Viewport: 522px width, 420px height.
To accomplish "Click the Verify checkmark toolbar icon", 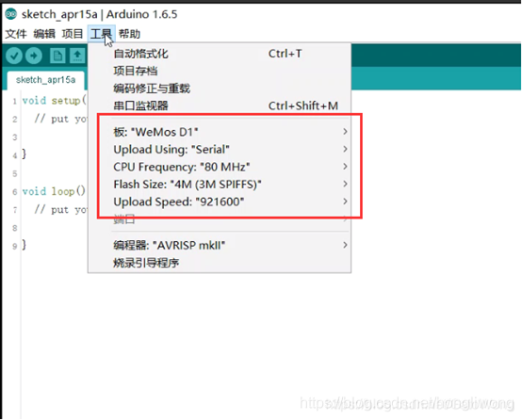I will 14,56.
